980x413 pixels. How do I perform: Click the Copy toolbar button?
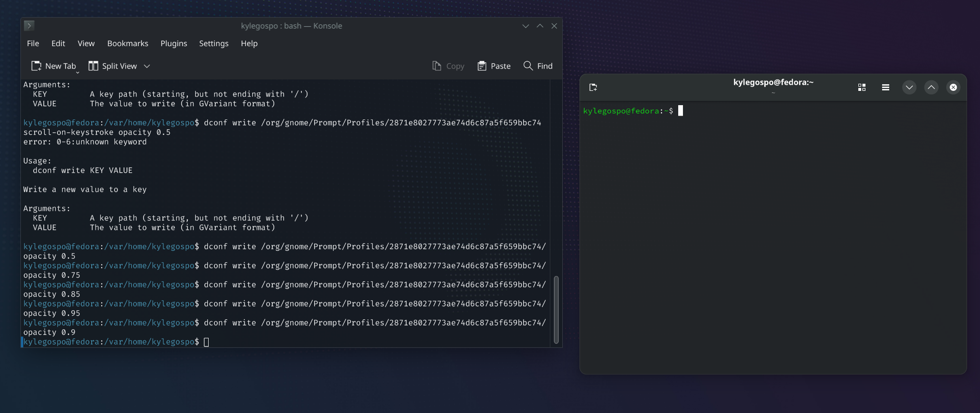[448, 66]
